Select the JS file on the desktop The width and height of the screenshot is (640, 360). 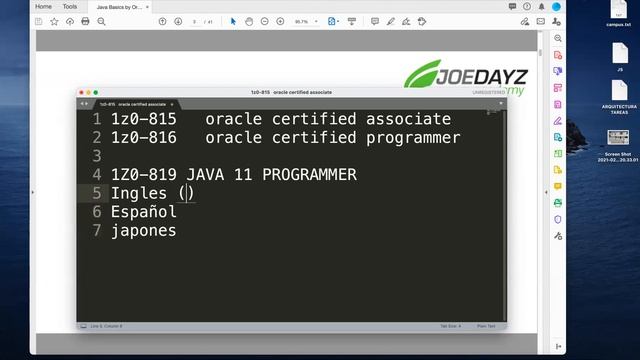(620, 57)
